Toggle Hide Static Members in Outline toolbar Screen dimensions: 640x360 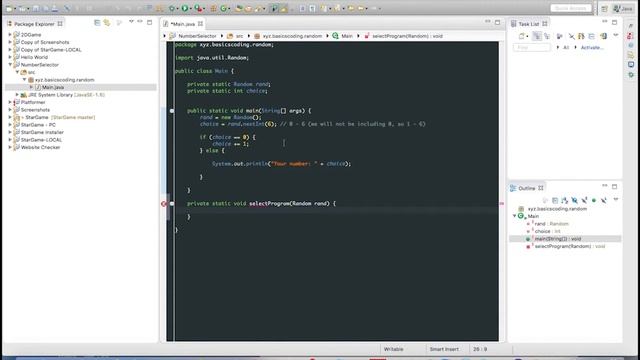point(584,200)
